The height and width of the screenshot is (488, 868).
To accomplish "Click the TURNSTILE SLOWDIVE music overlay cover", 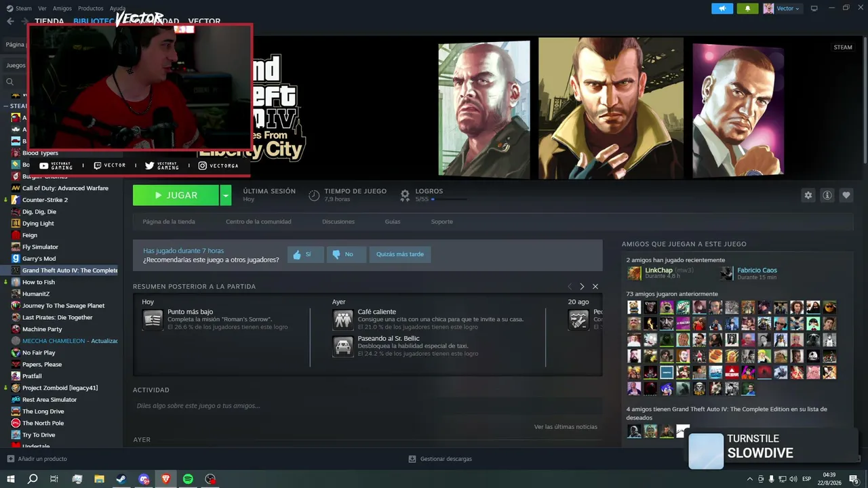I will click(706, 451).
